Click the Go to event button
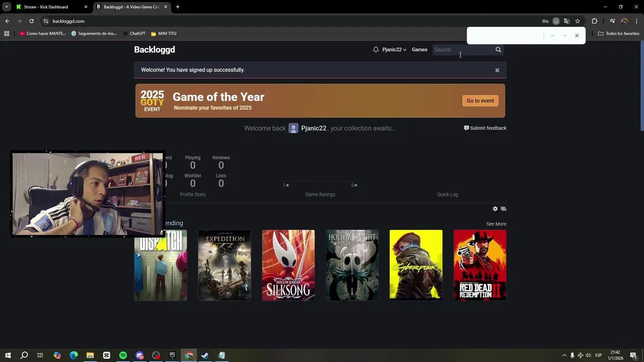The image size is (644, 362). click(480, 101)
